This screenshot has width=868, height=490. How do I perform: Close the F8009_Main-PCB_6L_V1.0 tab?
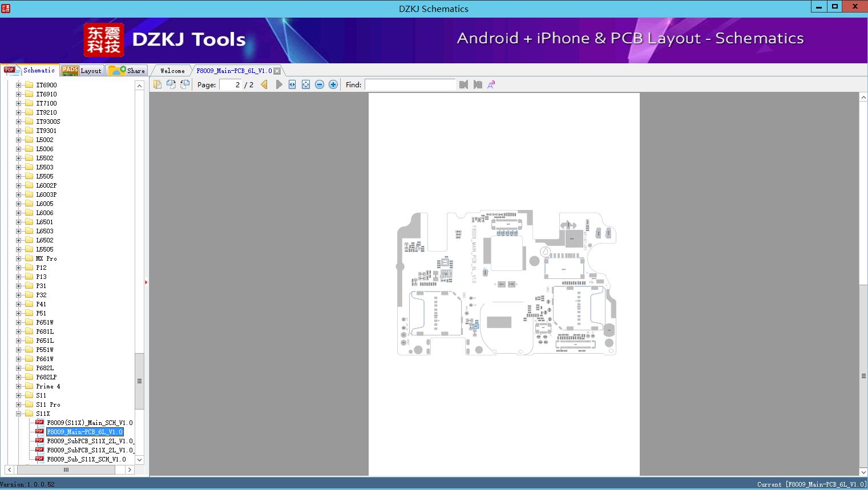point(277,71)
